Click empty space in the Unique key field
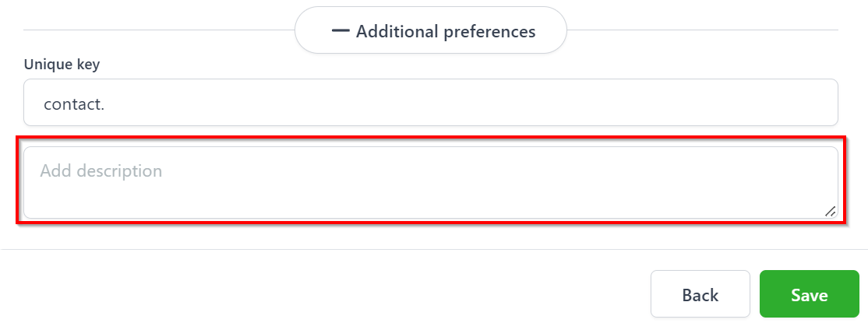 click(x=471, y=102)
